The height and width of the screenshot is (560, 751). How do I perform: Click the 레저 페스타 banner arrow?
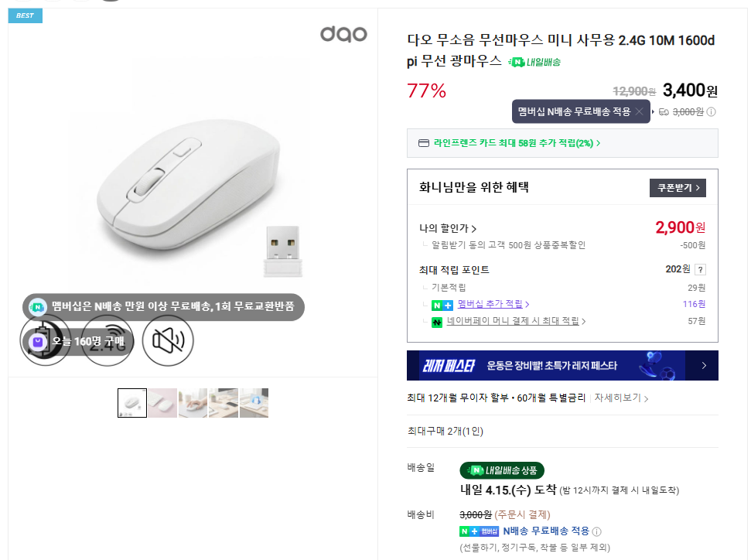[x=705, y=365]
